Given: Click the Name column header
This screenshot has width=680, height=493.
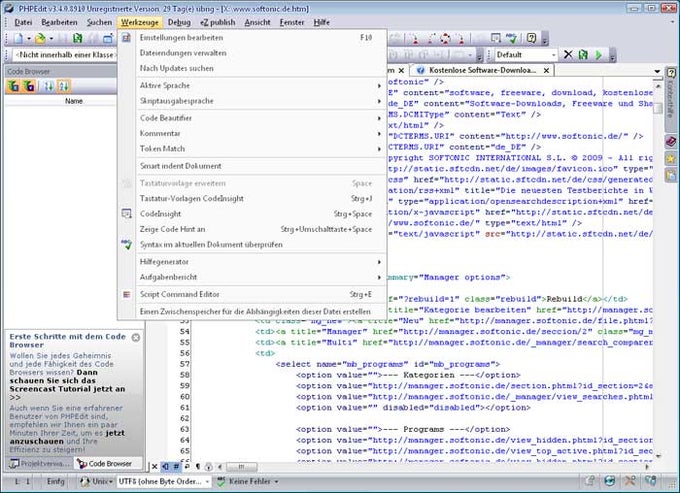Looking at the screenshot, I should point(74,101).
